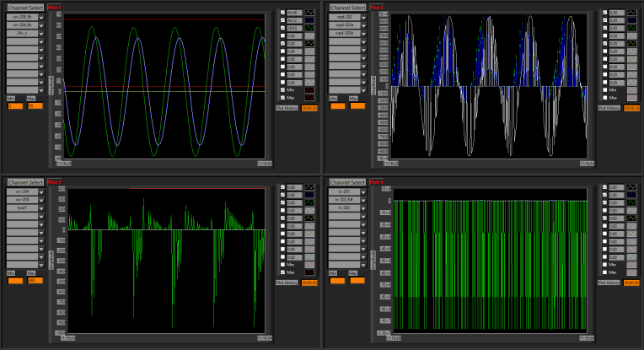Click Channel Select button for Plot 2

[x=346, y=8]
